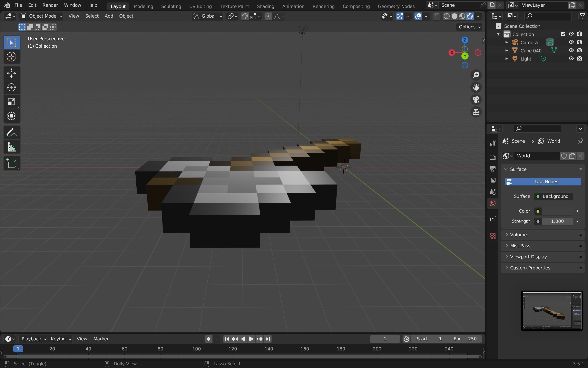Expand the Camera tree item
The height and width of the screenshot is (368, 588).
(506, 42)
